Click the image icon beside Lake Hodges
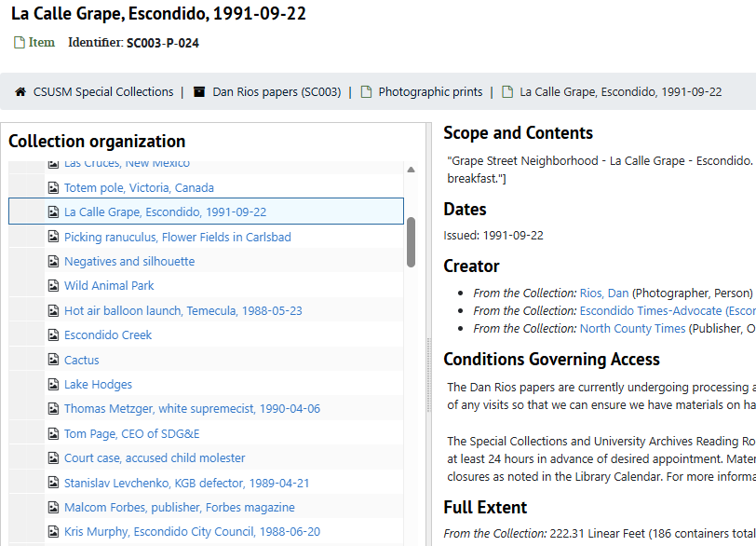The width and height of the screenshot is (756, 546). [53, 385]
